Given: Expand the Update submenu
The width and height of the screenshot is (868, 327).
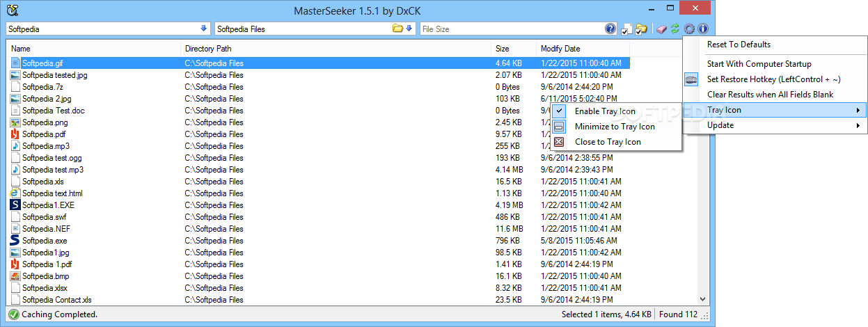Looking at the screenshot, I should pos(775,125).
